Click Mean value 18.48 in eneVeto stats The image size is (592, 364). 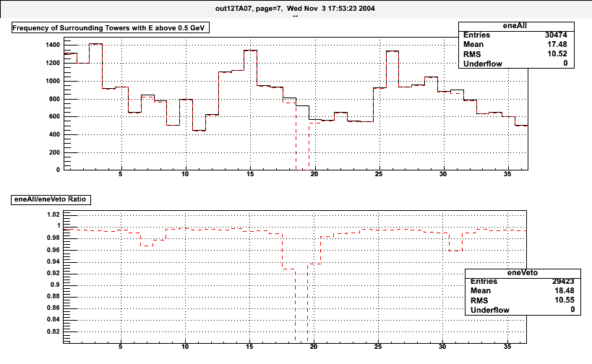pyautogui.click(x=565, y=291)
